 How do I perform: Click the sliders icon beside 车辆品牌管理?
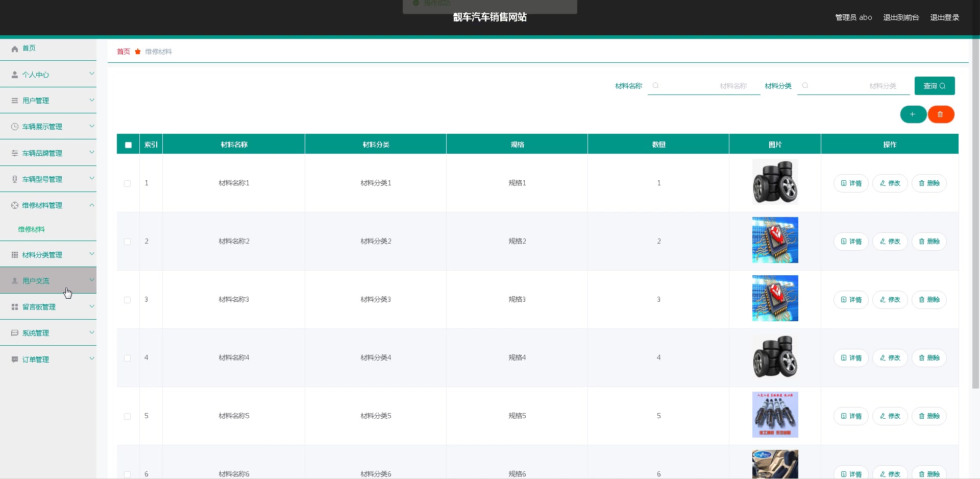(15, 153)
